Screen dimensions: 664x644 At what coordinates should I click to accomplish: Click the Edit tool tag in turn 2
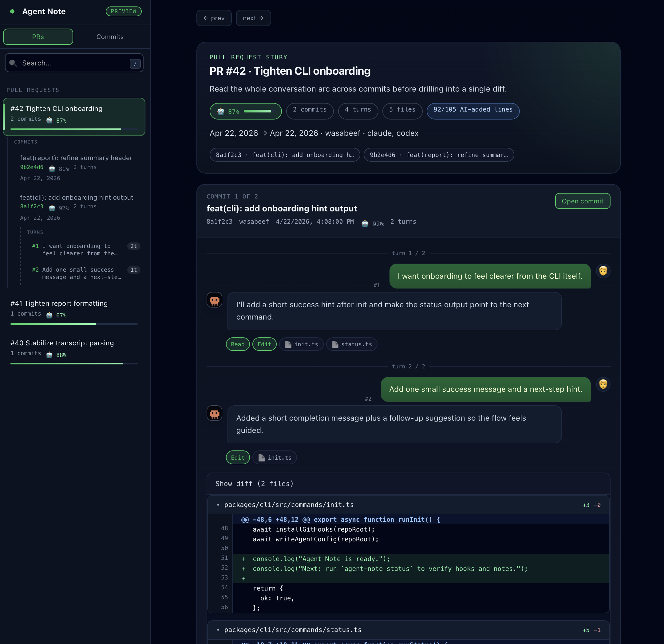click(x=238, y=458)
